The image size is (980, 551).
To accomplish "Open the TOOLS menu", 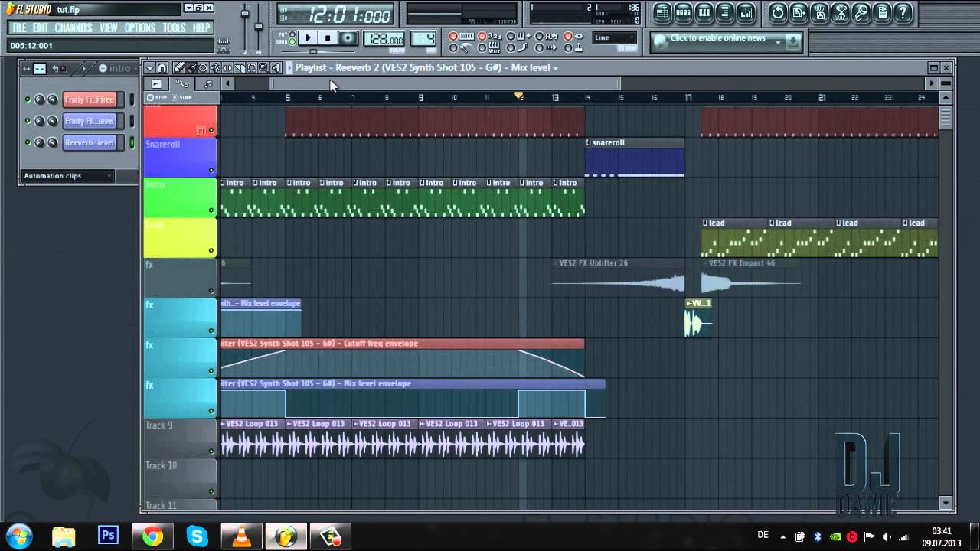I will tap(174, 28).
